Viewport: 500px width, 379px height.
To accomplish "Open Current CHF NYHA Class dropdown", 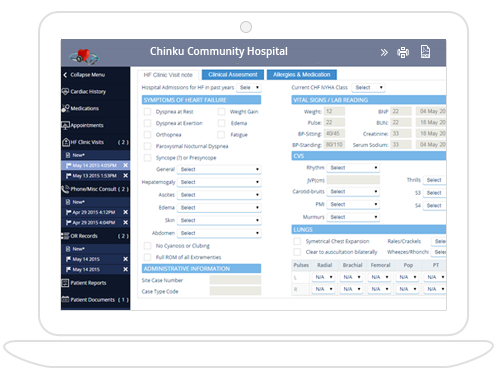I will click(x=369, y=88).
